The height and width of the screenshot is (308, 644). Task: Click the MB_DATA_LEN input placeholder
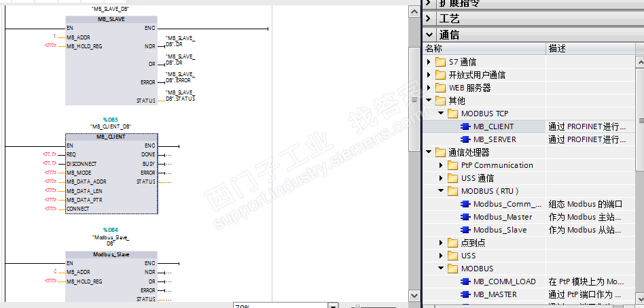coord(50,190)
